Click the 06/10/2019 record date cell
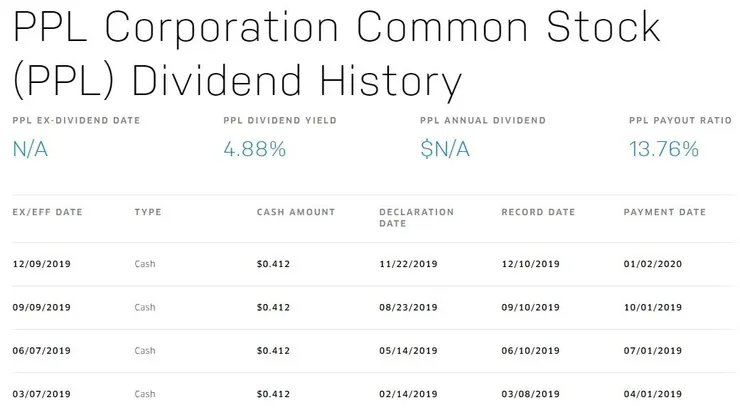The height and width of the screenshot is (414, 740). 531,351
